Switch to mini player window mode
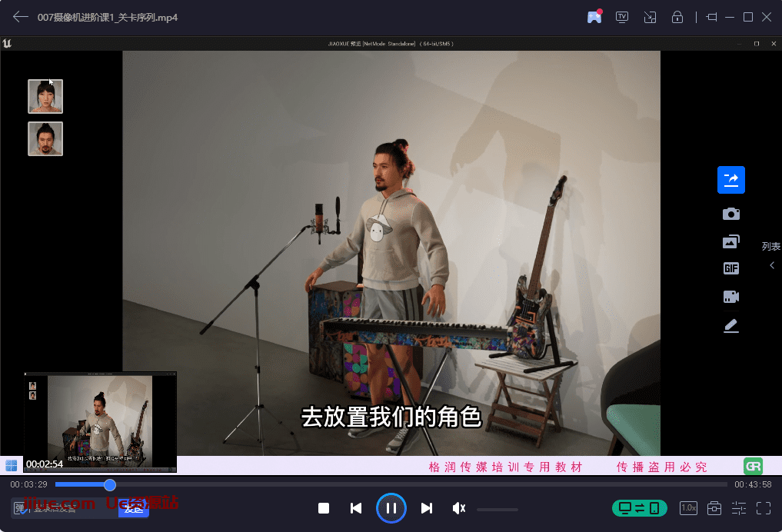 650,17
